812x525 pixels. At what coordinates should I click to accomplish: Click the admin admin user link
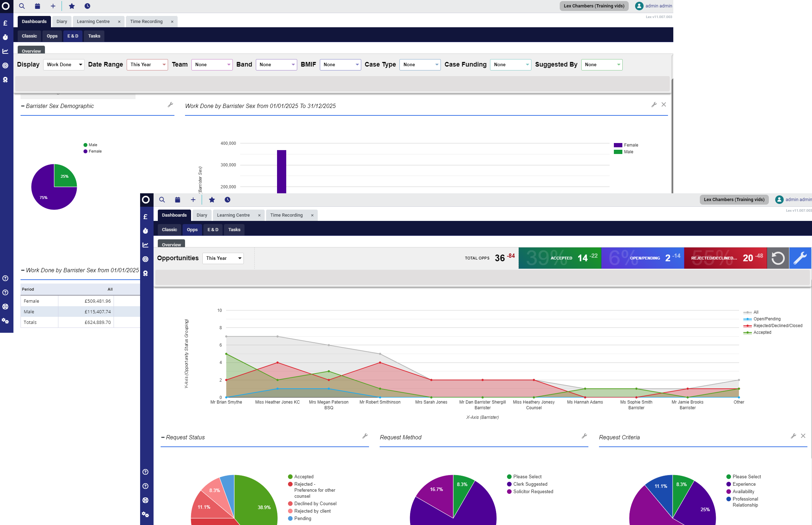(658, 6)
